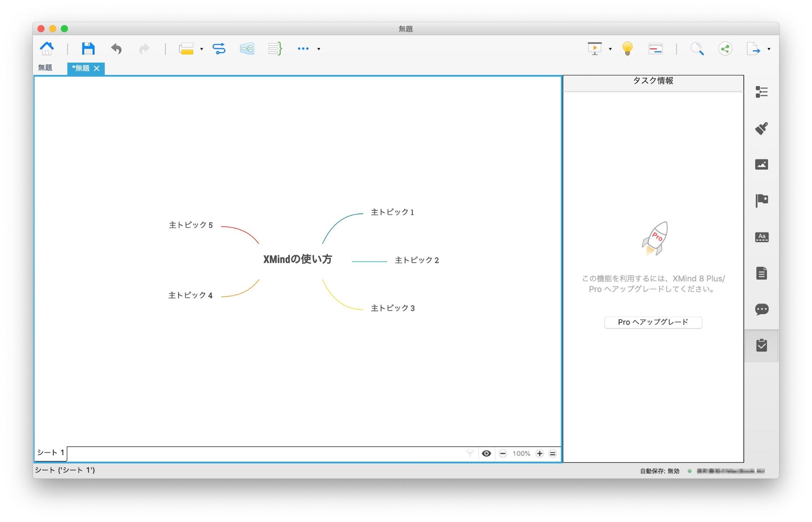Open search with magnifier icon

[x=697, y=49]
